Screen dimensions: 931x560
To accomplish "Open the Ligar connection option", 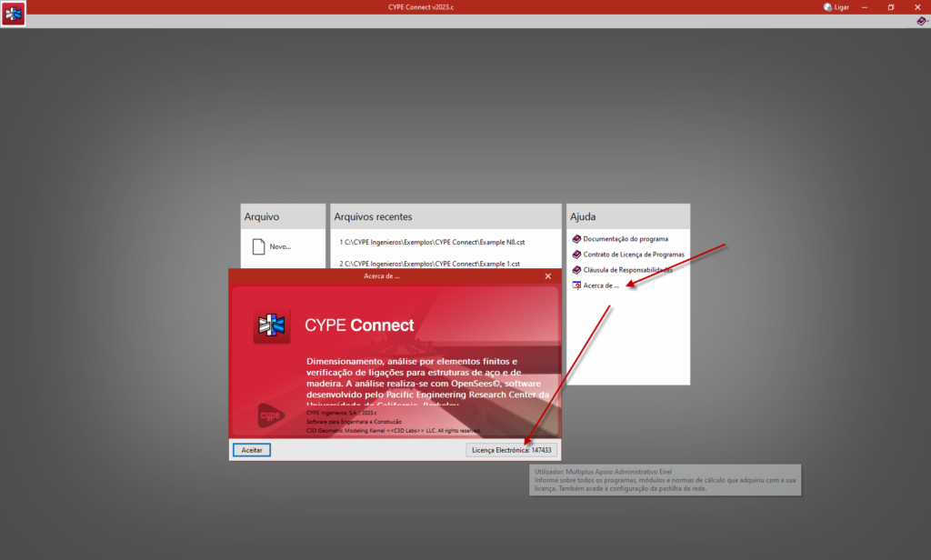I will [841, 7].
